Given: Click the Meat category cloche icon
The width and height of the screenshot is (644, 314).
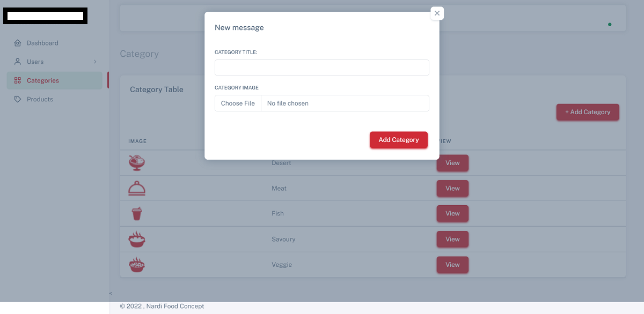Looking at the screenshot, I should (137, 188).
